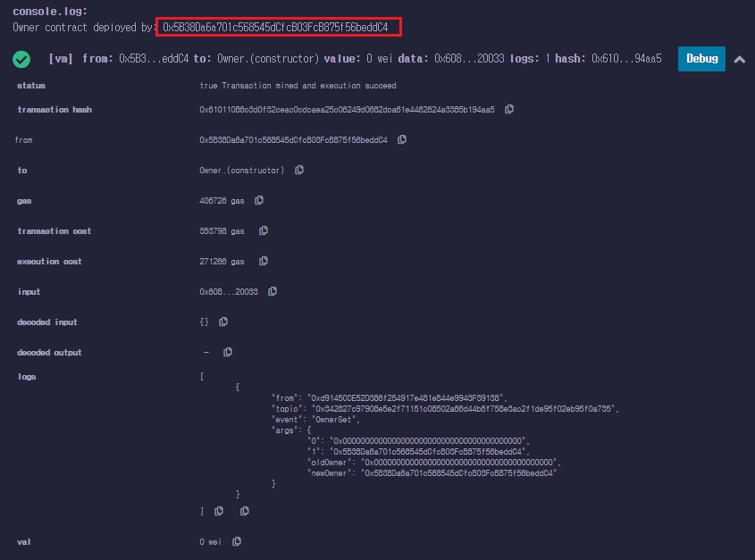Image resolution: width=755 pixels, height=560 pixels.
Task: Click first copy icon below logs array
Action: (221, 511)
